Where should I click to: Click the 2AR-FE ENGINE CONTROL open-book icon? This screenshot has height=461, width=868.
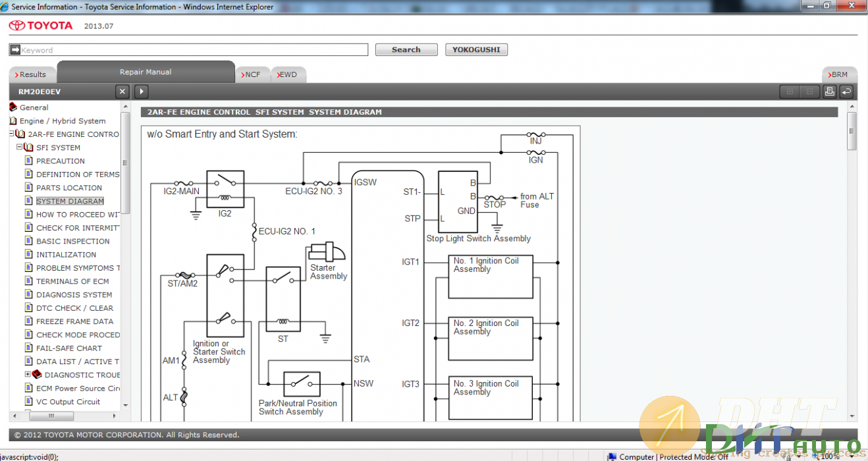[20, 134]
